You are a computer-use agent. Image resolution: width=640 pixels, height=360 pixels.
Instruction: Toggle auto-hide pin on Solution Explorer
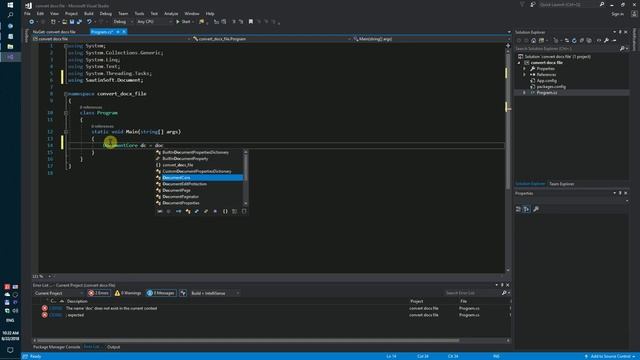tap(620, 32)
